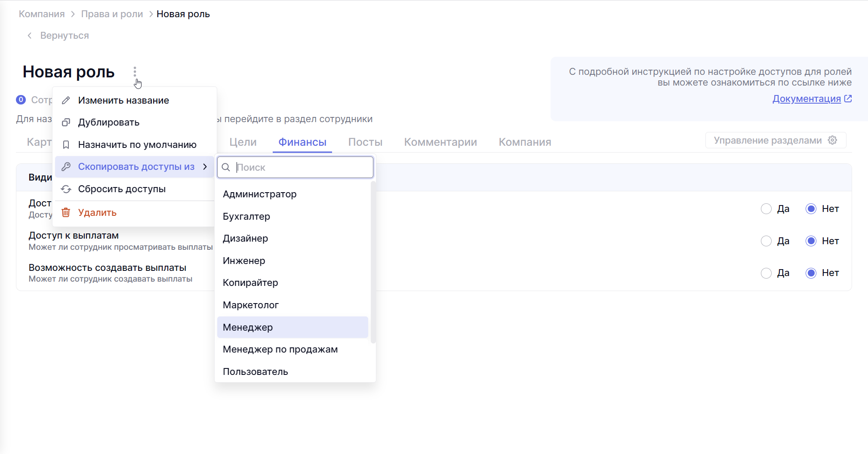This screenshot has width=868, height=454.
Task: Select Да radio in the first permission row
Action: (x=766, y=209)
